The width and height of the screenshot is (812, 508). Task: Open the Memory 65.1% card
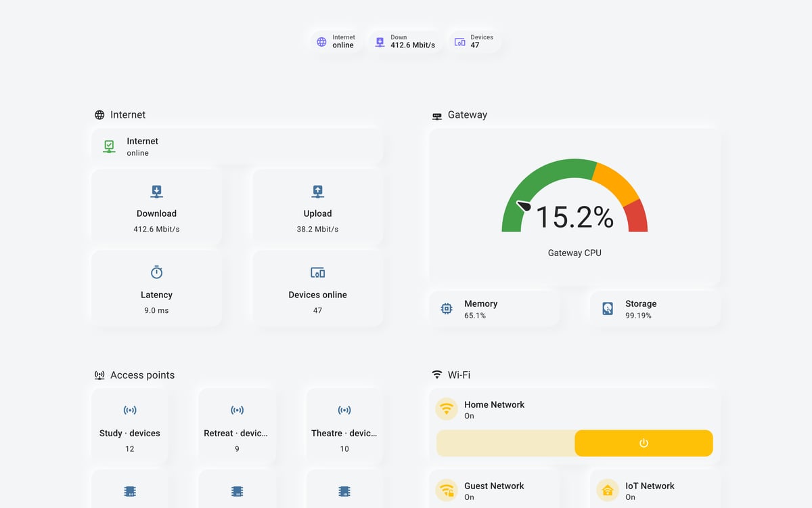pos(495,310)
